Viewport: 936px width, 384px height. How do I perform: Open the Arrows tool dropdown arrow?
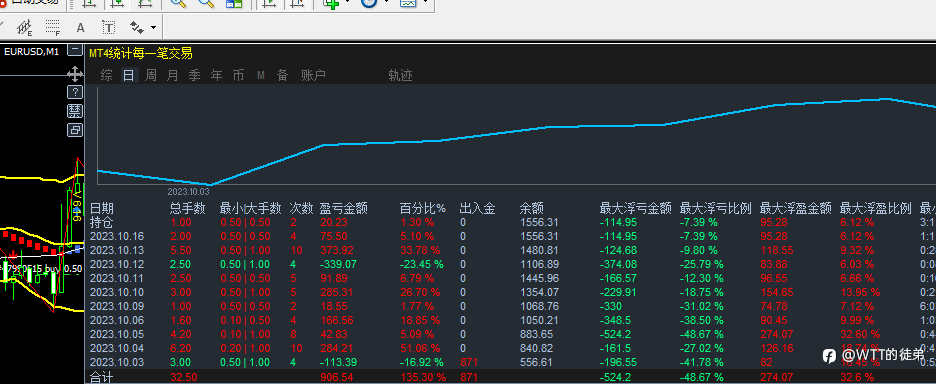point(153,27)
